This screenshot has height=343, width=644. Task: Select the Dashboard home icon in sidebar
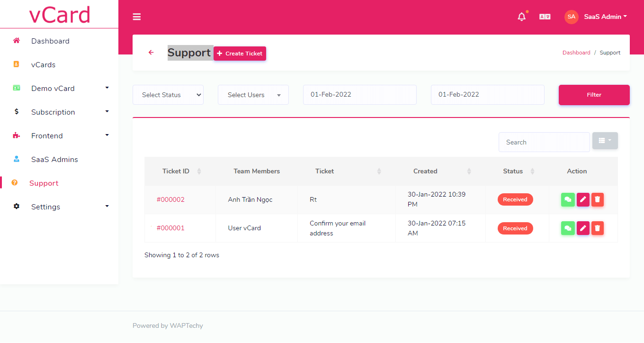(x=17, y=41)
